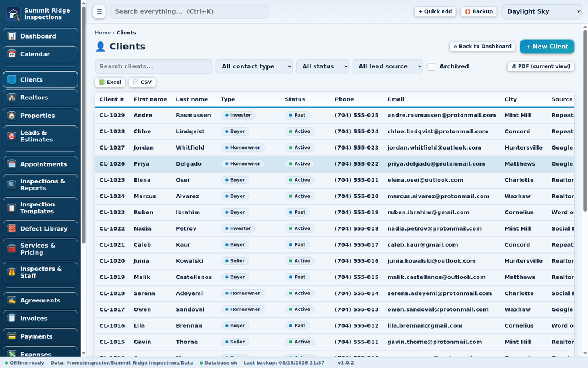Click Offline ready status indicator
Image resolution: width=588 pixels, height=368 pixels.
[24, 363]
